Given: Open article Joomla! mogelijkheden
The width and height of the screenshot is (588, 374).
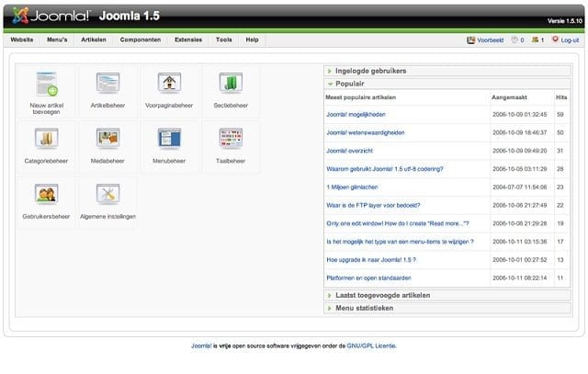Looking at the screenshot, I should pos(356,115).
